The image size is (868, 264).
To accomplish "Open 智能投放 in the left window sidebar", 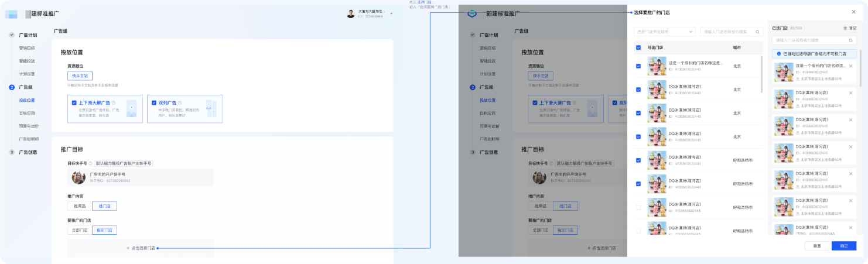I will point(27,61).
